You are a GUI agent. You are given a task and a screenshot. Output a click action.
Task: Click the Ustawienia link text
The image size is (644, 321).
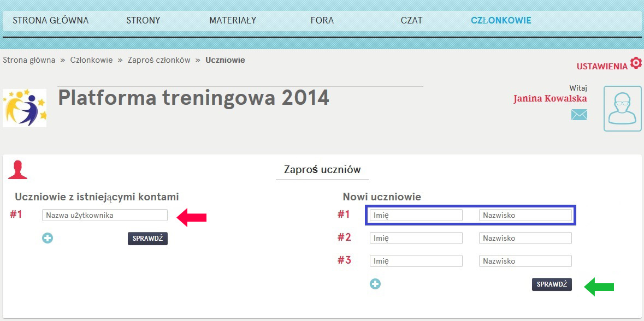[x=602, y=67]
